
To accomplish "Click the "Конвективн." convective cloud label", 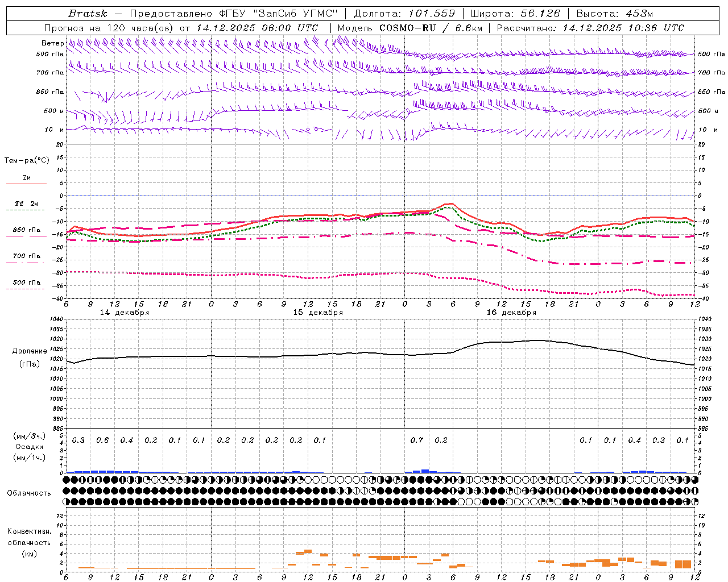I will (x=29, y=531).
